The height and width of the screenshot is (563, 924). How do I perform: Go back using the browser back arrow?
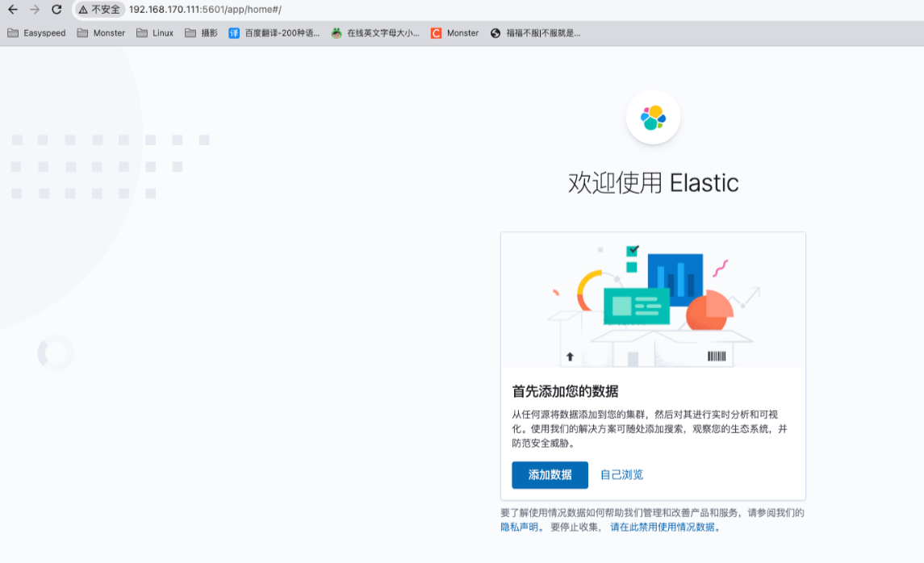pos(12,10)
